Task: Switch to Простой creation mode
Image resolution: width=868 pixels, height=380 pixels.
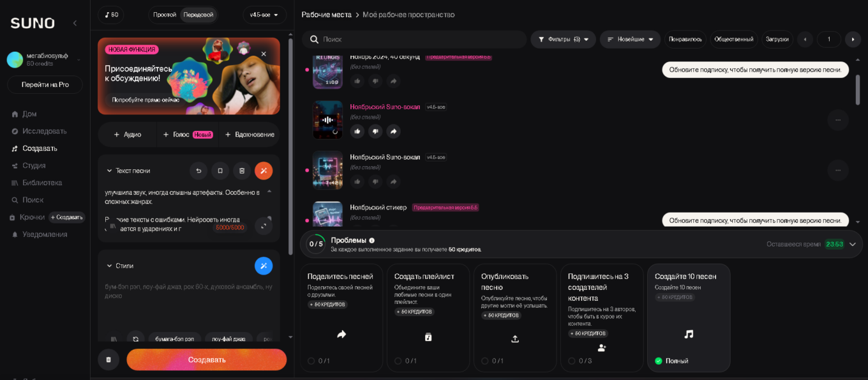Action: coord(165,15)
